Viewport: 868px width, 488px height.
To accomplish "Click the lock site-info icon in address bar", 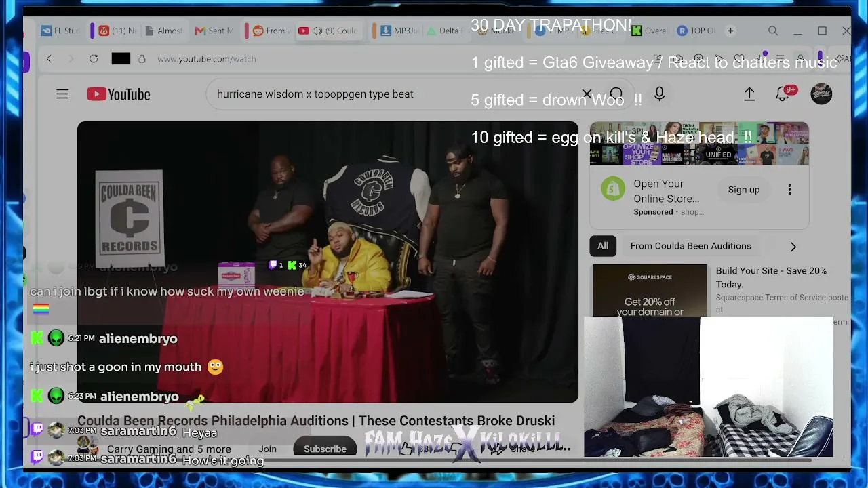I will pyautogui.click(x=142, y=59).
